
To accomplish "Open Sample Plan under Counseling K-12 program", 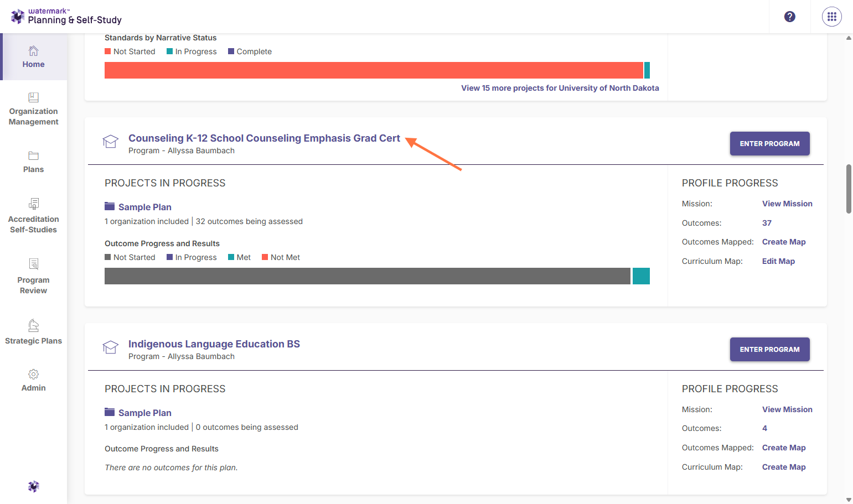I will (x=145, y=207).
